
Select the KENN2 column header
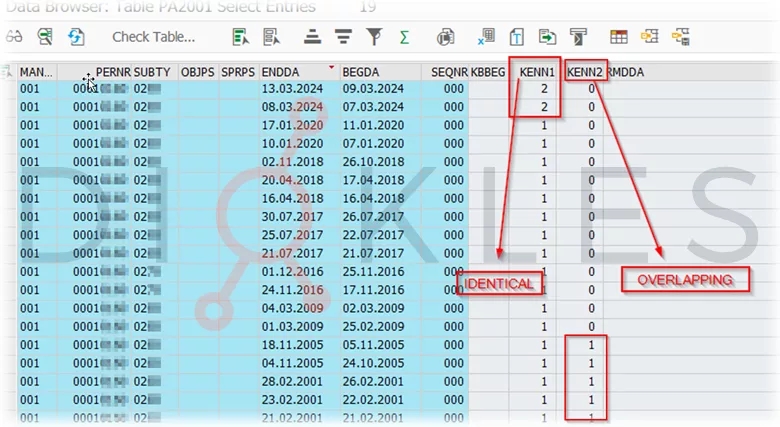[x=584, y=72]
